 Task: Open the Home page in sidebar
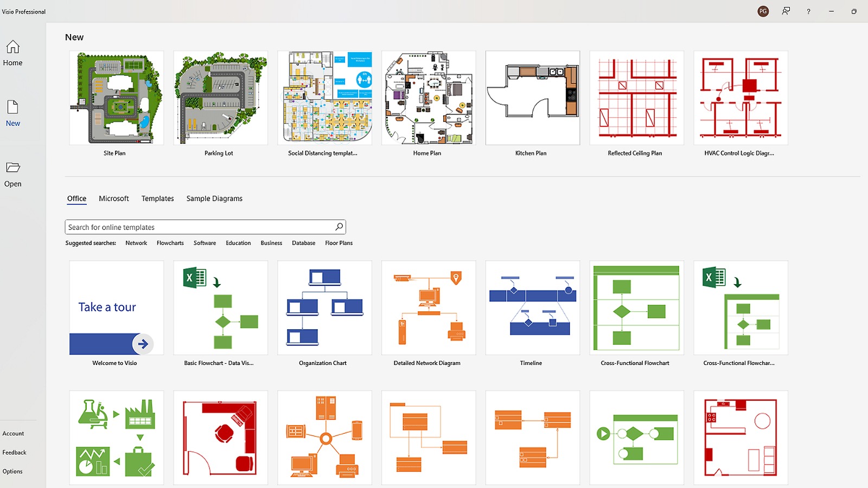(x=13, y=53)
